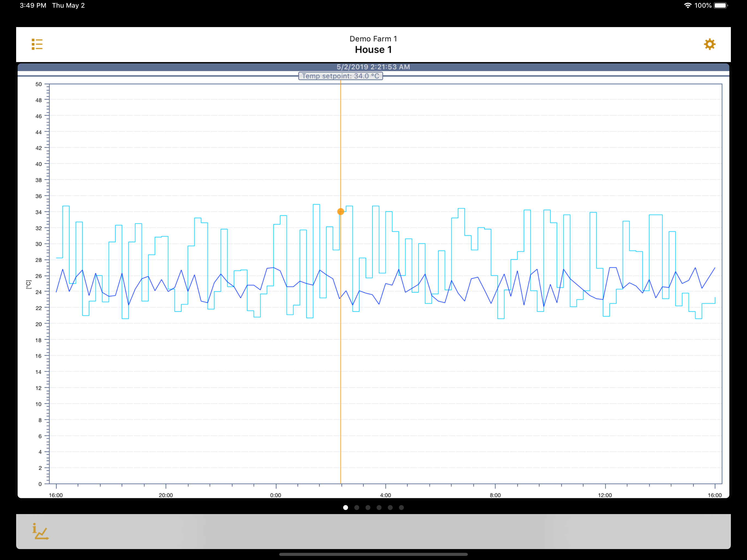Go to second page indicator dot
Screen dimensions: 747x560
coord(357,507)
